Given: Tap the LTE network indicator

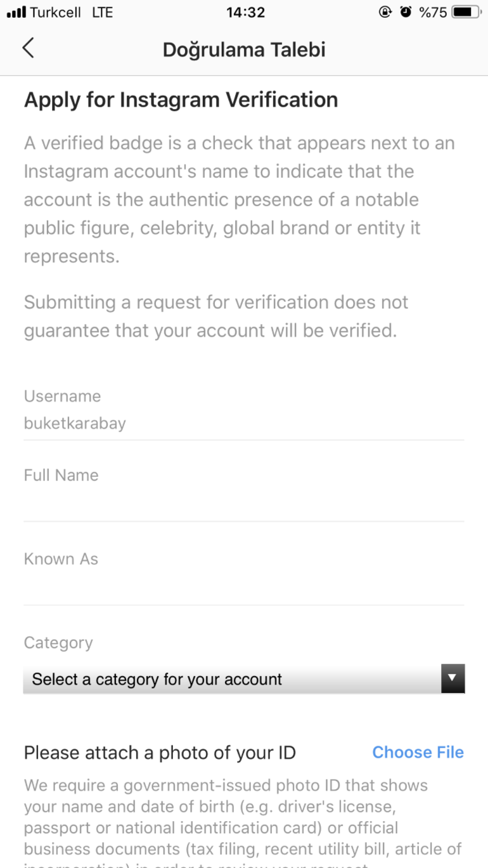Looking at the screenshot, I should pos(102,12).
